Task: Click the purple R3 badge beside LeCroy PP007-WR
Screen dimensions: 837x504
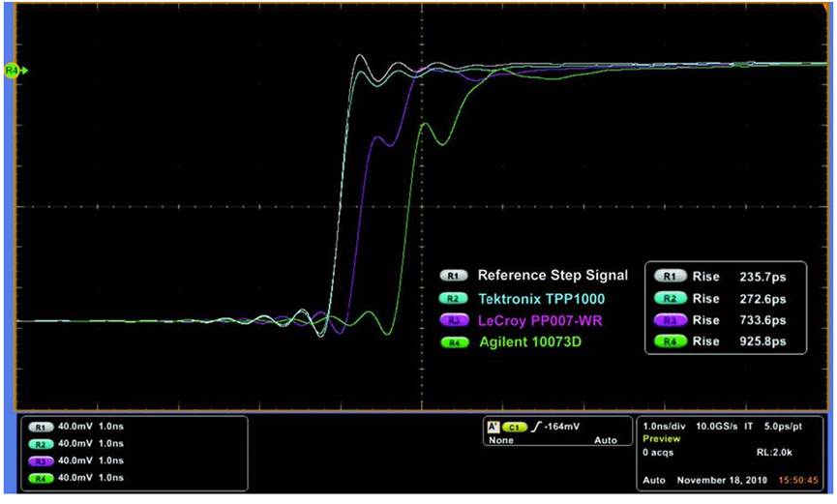Action: coord(454,320)
